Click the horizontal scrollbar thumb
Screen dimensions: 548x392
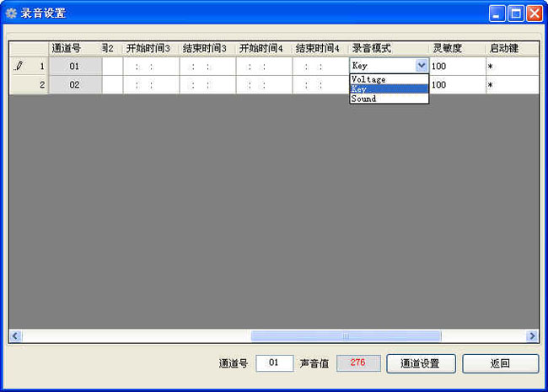click(346, 336)
